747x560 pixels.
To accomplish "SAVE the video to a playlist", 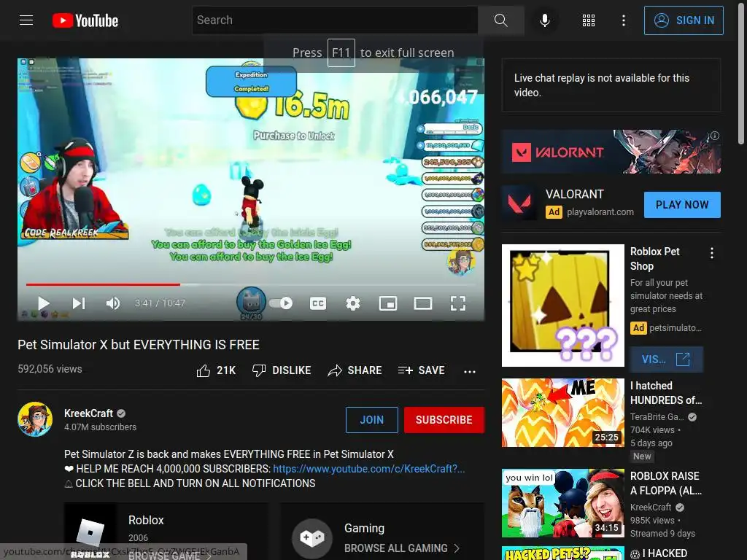I will tap(422, 370).
